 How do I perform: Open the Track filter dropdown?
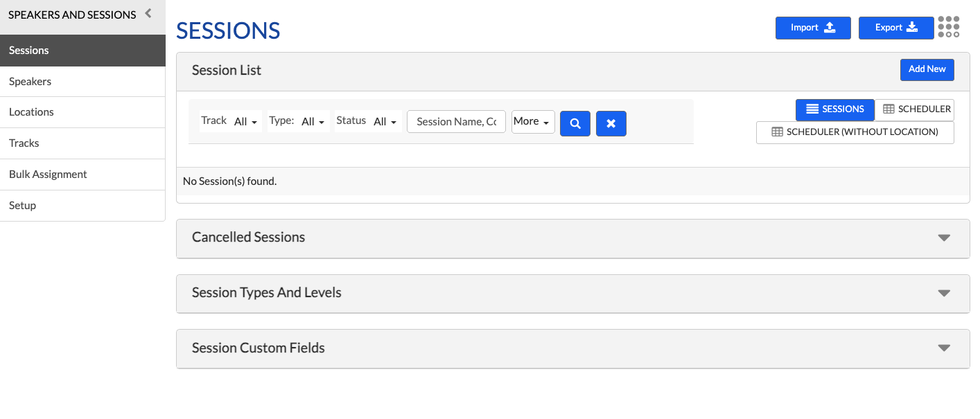click(x=245, y=122)
